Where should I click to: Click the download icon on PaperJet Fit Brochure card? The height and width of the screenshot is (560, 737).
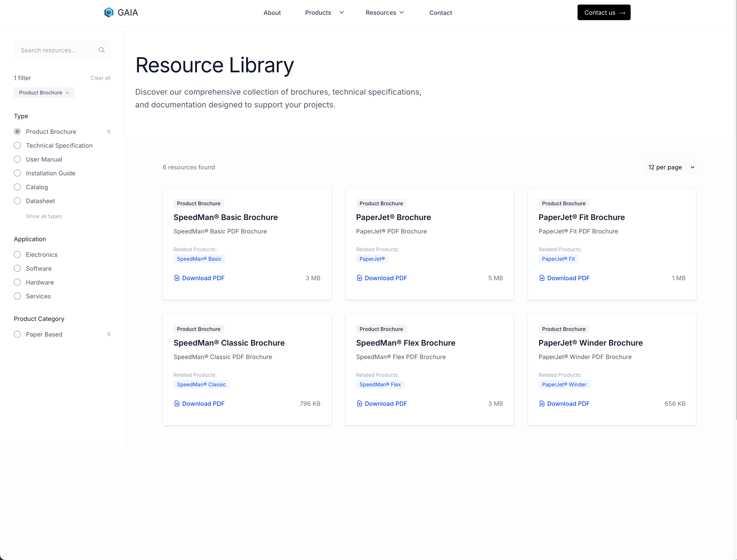[542, 278]
